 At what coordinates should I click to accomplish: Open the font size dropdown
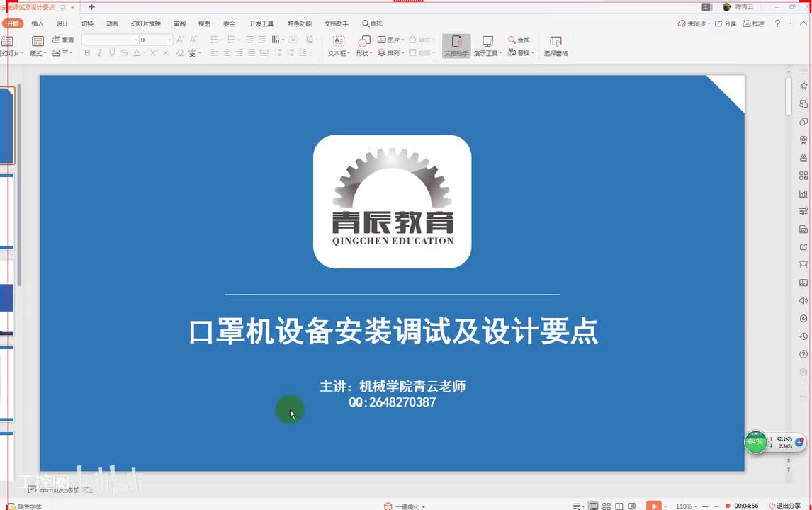pos(169,40)
